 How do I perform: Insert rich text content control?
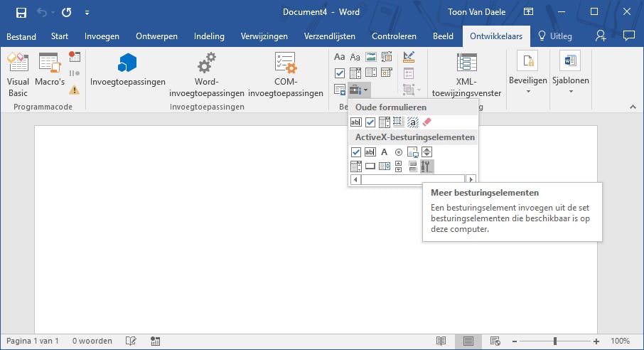pyautogui.click(x=339, y=57)
